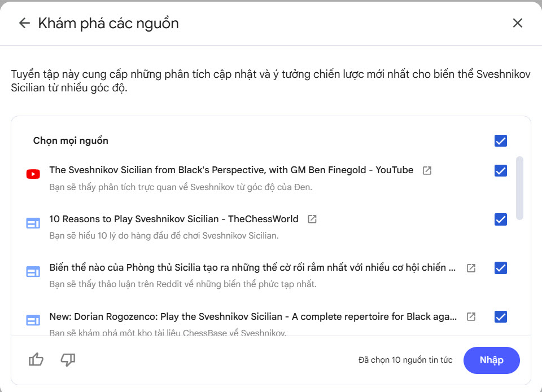The image size is (542, 392).
Task: Uncheck the Ben Finegold YouTube source
Action: (500, 170)
